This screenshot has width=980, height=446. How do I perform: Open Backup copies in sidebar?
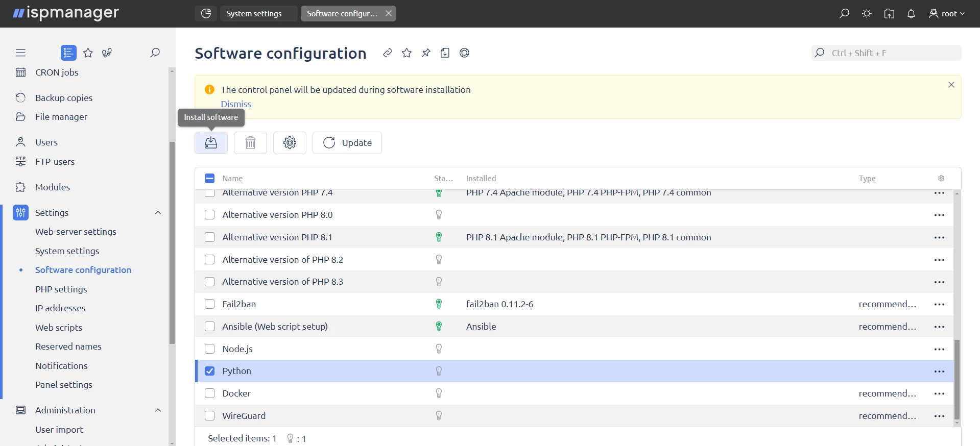coord(64,98)
